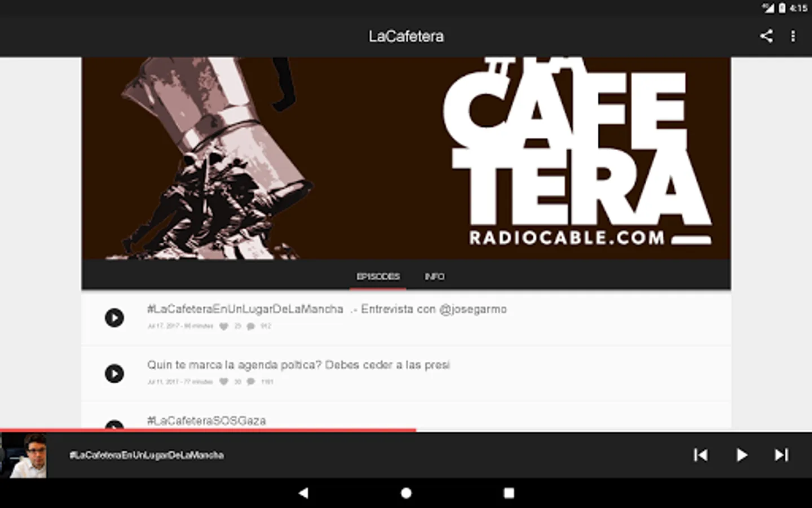Like the Jul 11 episode using the heart icon
812x508 pixels.
(224, 382)
